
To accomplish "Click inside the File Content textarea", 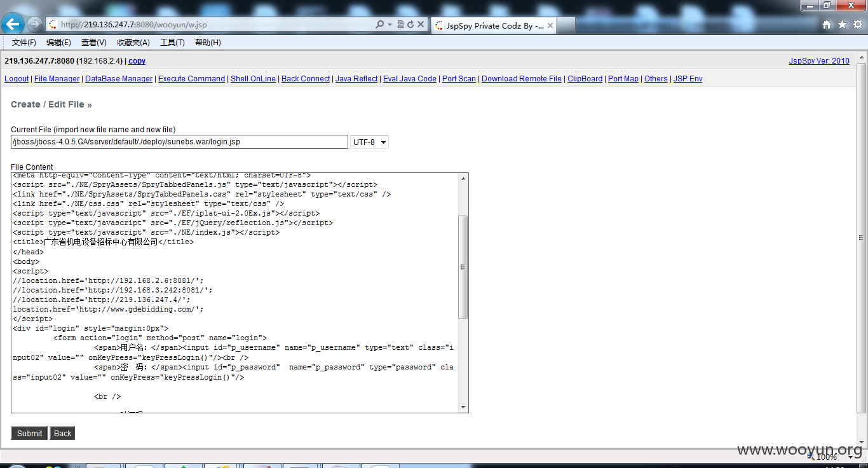I will tap(234, 292).
